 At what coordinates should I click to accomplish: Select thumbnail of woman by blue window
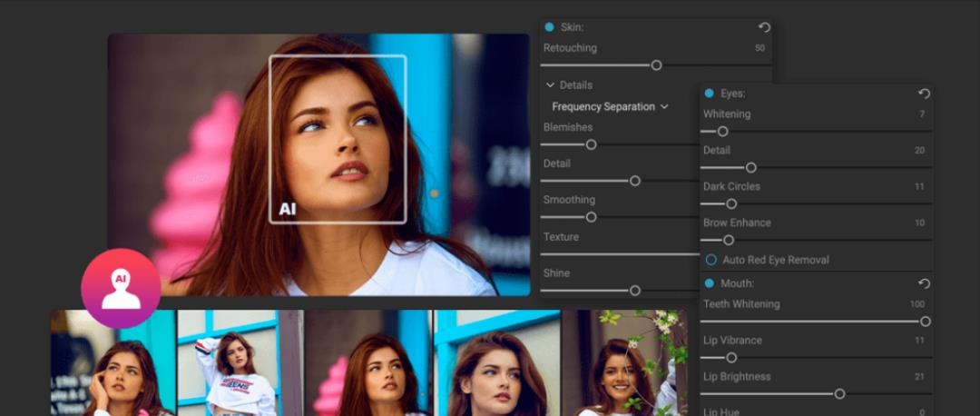pyautogui.click(x=497, y=362)
